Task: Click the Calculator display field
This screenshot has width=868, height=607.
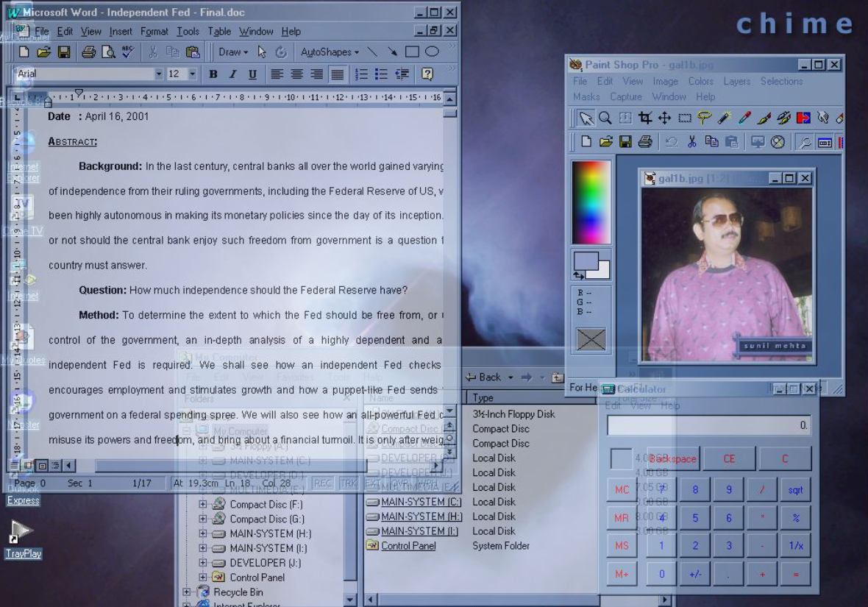Action: pos(708,425)
